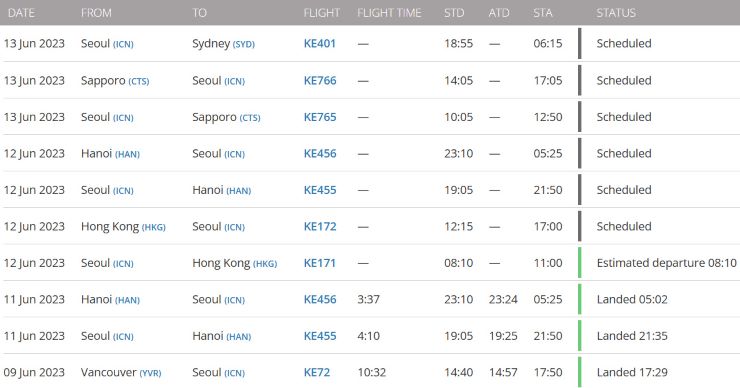The image size is (740, 388).
Task: Click the CTS code in the KE766 row
Action: pos(139,81)
